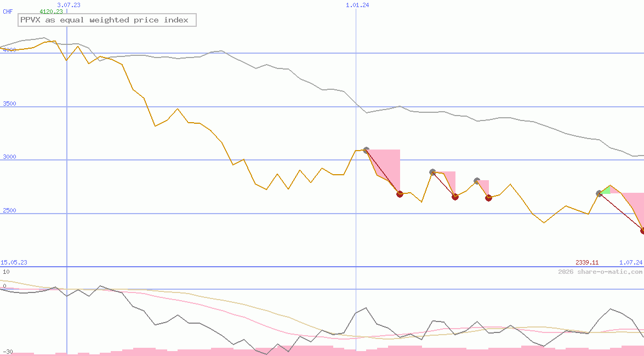The width and height of the screenshot is (644, 356).
Task: Click the PPVX equal weighted price index label
Action: (107, 20)
